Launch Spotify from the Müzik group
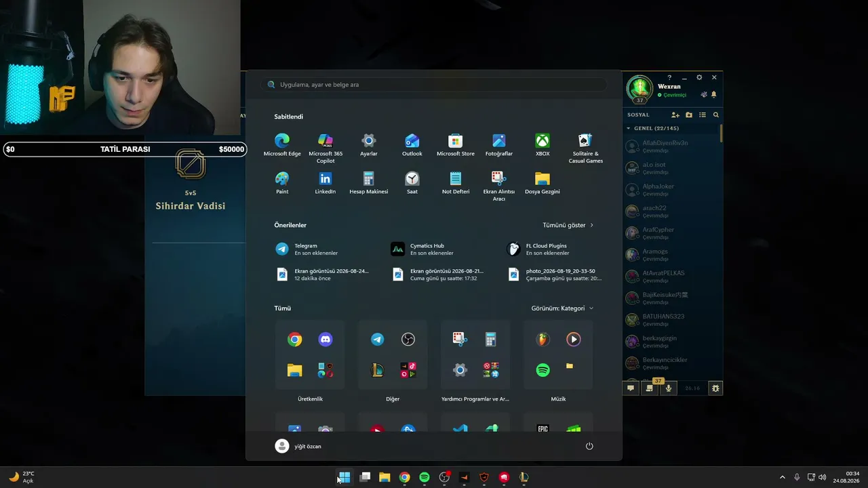 click(x=542, y=370)
